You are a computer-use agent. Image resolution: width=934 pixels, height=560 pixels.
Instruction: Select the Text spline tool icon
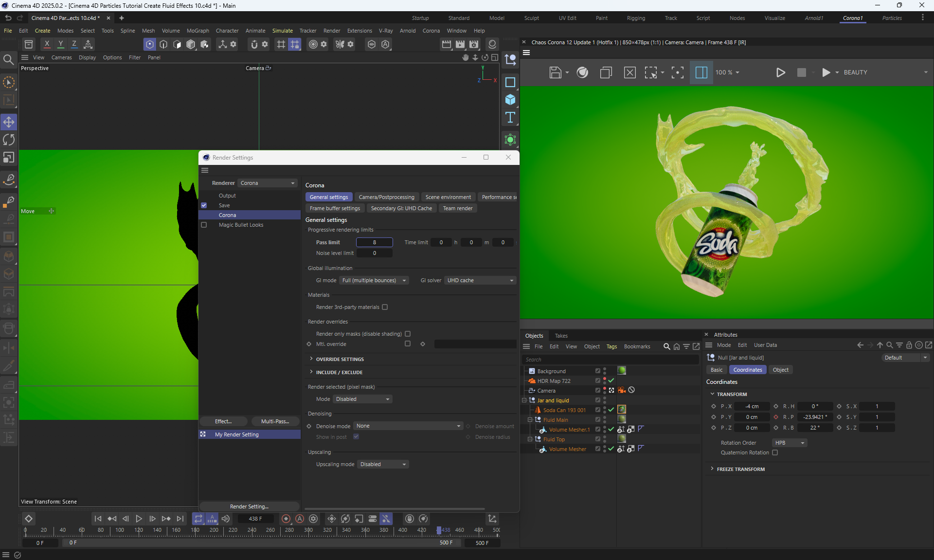[510, 117]
